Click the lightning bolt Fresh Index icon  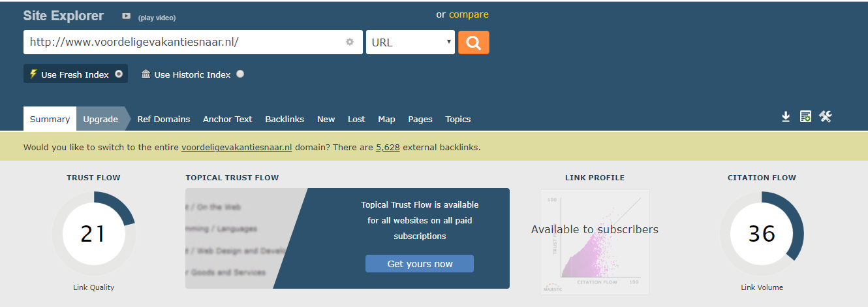(33, 74)
